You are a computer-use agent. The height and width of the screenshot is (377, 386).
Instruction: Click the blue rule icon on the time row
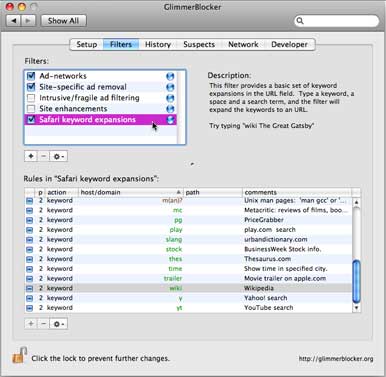click(x=29, y=269)
